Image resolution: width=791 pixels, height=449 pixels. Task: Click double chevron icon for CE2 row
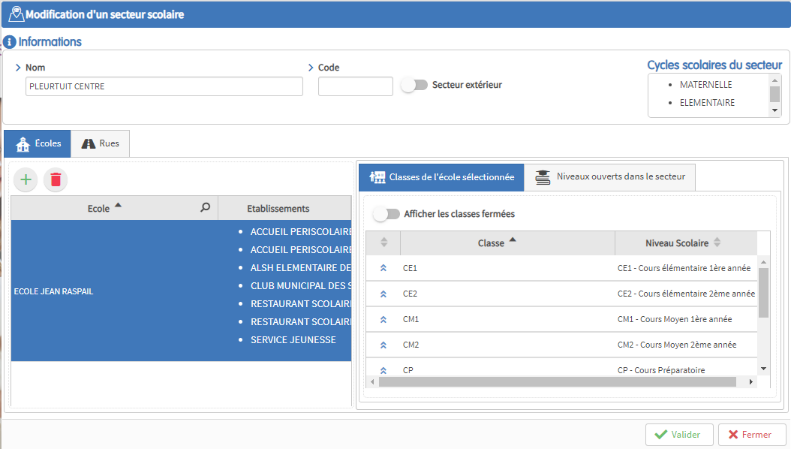click(x=383, y=294)
